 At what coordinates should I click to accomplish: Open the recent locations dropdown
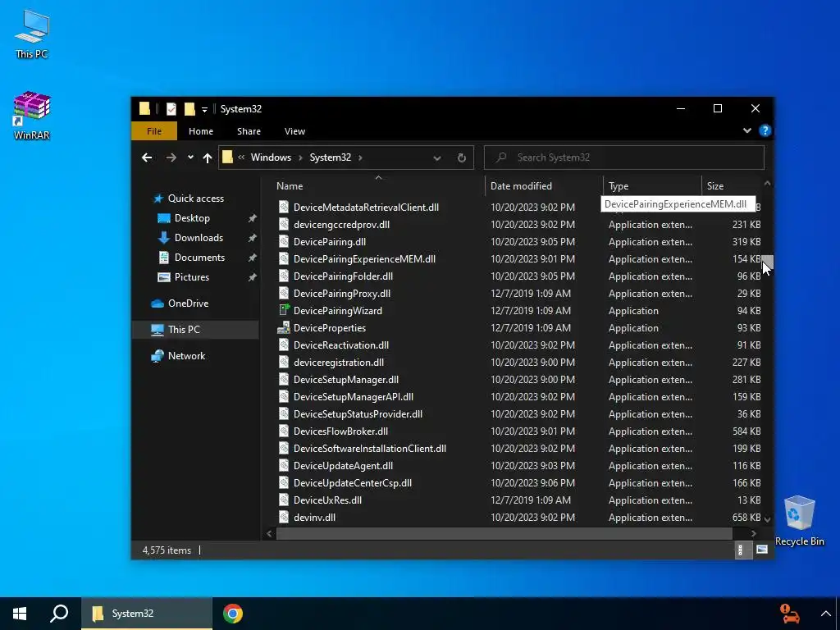click(x=190, y=157)
